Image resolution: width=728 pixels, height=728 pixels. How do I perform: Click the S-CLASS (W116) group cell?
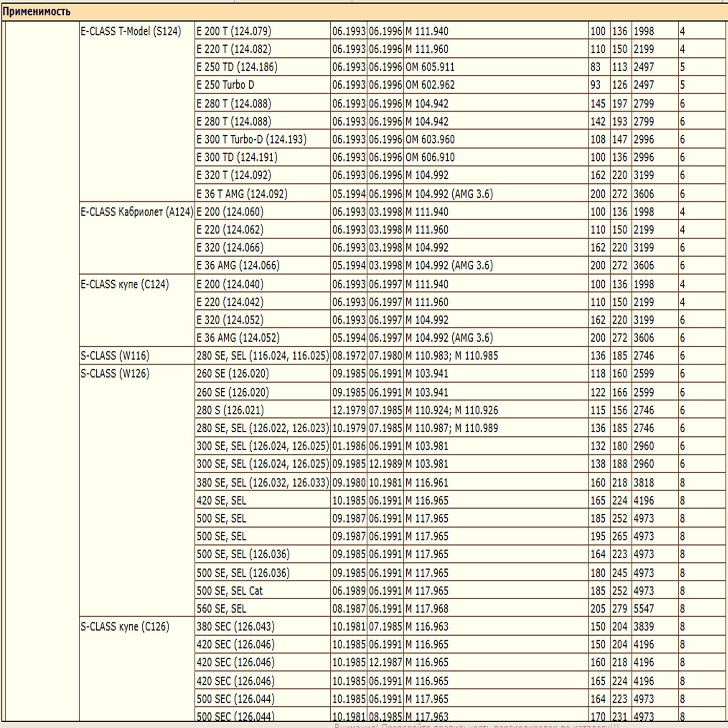click(x=137, y=355)
